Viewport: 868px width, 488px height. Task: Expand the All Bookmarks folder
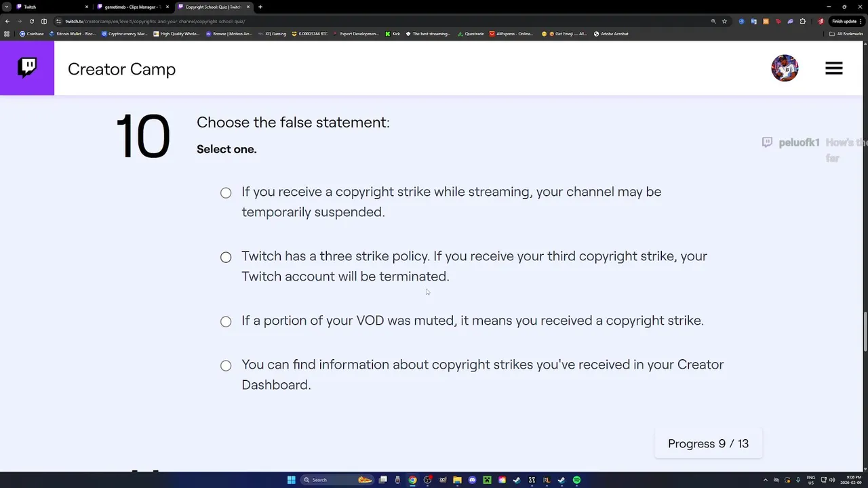click(847, 34)
